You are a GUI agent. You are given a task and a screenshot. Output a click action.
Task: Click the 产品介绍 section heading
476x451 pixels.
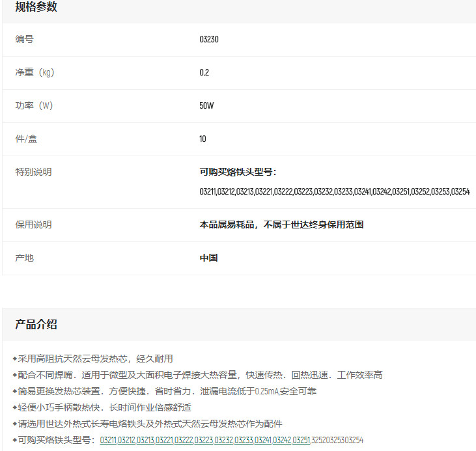point(36,324)
